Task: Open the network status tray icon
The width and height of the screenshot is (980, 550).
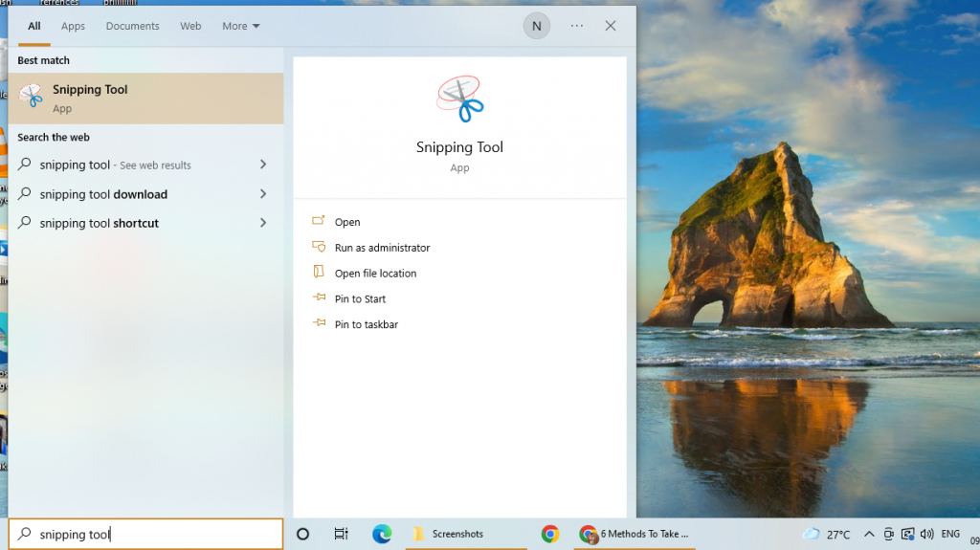Action: (x=907, y=534)
